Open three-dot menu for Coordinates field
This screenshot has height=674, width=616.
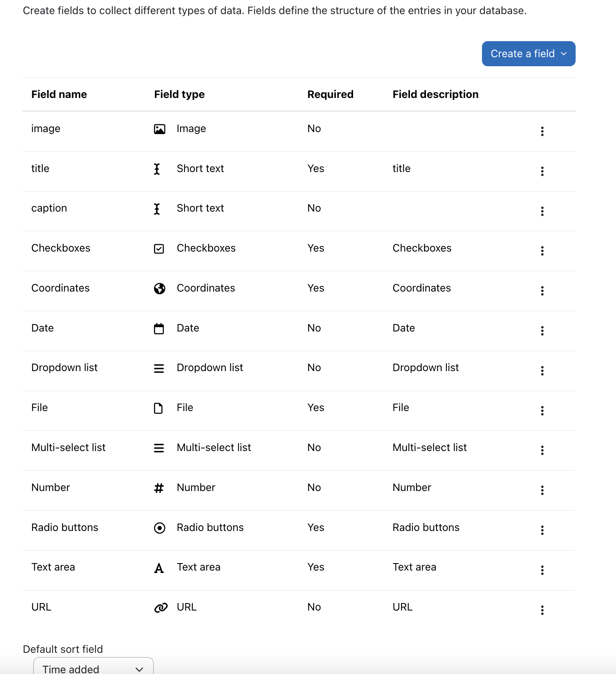tap(542, 291)
